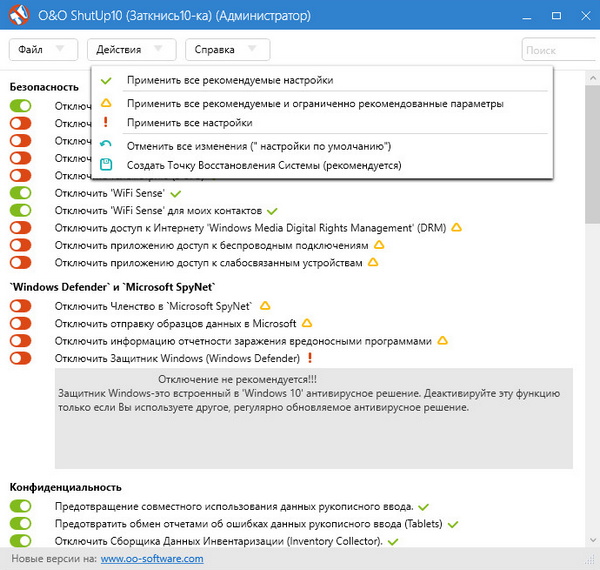Click triangle beside отправку образцов данных row
The image size is (600, 570).
click(307, 323)
